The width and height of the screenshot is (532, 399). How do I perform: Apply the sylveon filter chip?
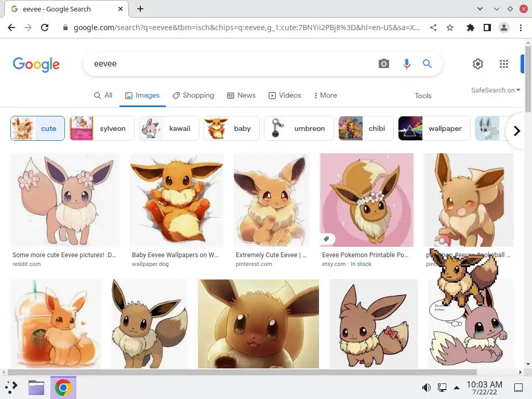(x=102, y=128)
